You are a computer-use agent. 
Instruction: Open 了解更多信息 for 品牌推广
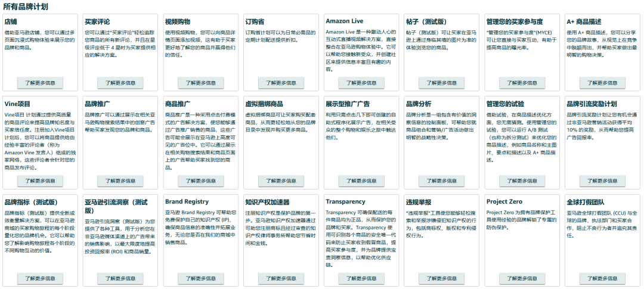click(120, 181)
